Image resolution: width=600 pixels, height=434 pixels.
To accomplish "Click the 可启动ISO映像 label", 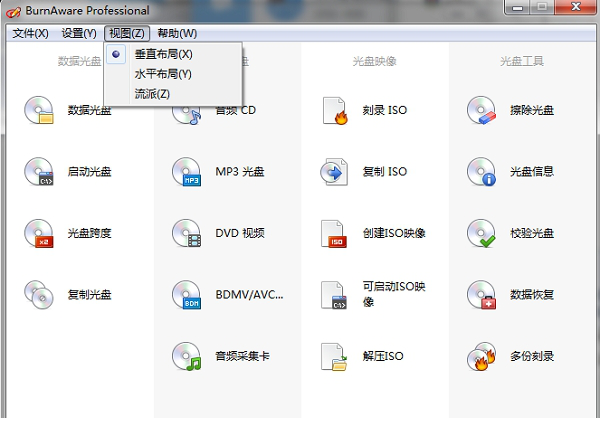I will pyautogui.click(x=394, y=294).
